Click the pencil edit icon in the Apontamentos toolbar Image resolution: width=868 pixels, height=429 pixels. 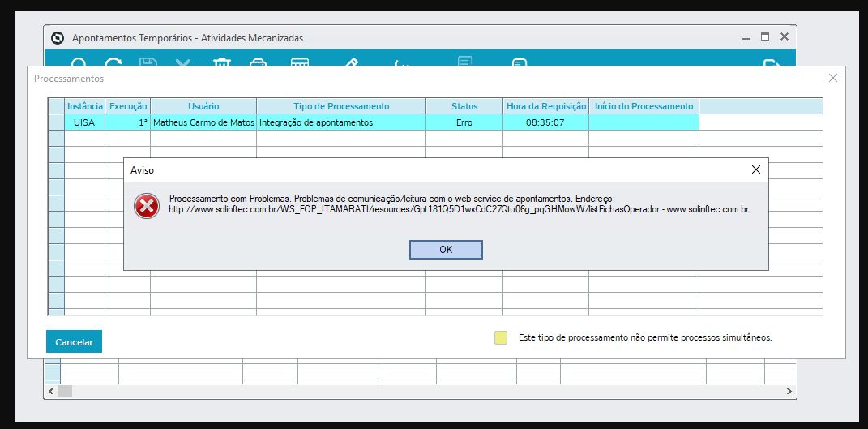(x=350, y=64)
